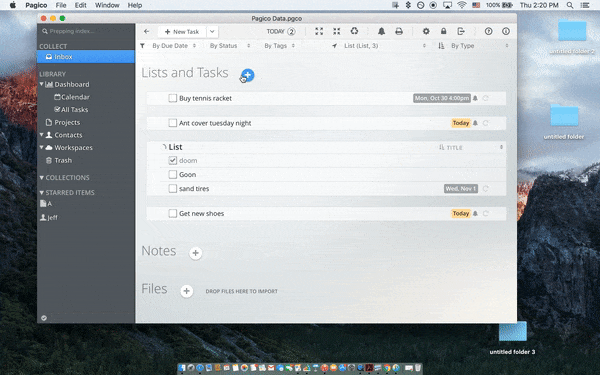Click the blue add button beside Lists and Tasks
This screenshot has width=600, height=375.
coord(248,75)
